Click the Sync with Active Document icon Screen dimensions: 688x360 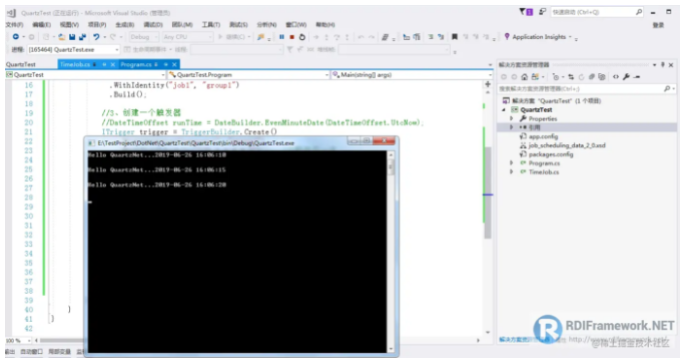(x=571, y=77)
